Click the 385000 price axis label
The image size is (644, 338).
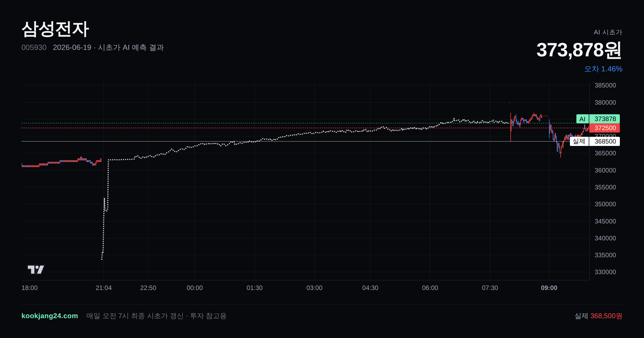click(x=605, y=85)
